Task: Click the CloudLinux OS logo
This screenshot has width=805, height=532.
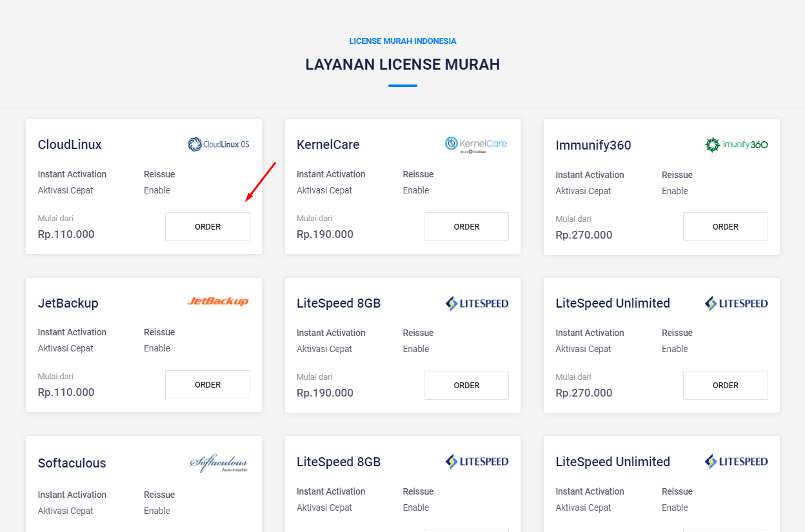Action: (218, 144)
